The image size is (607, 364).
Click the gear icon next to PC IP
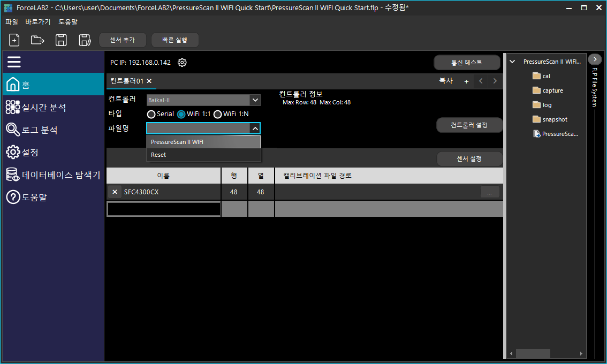[182, 62]
